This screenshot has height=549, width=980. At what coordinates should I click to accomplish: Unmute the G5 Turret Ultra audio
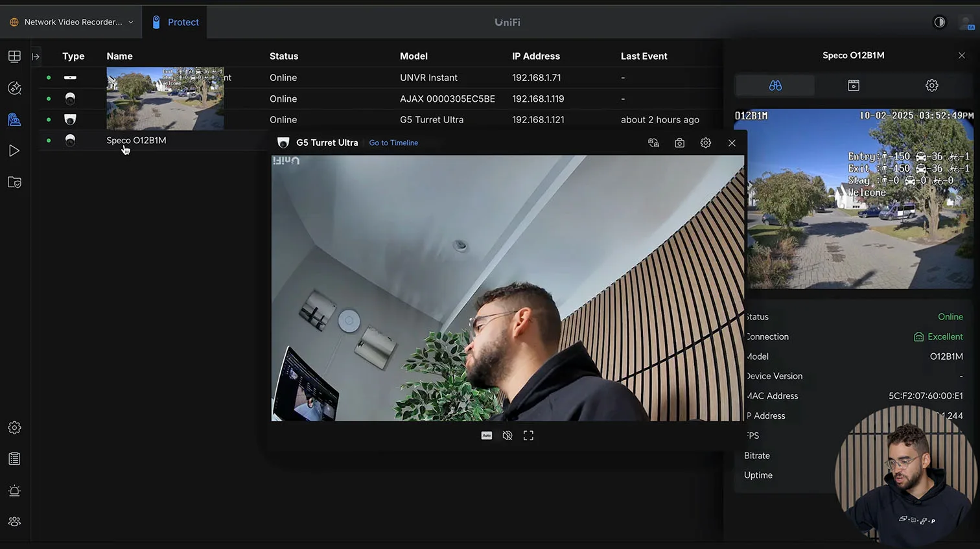(x=507, y=436)
